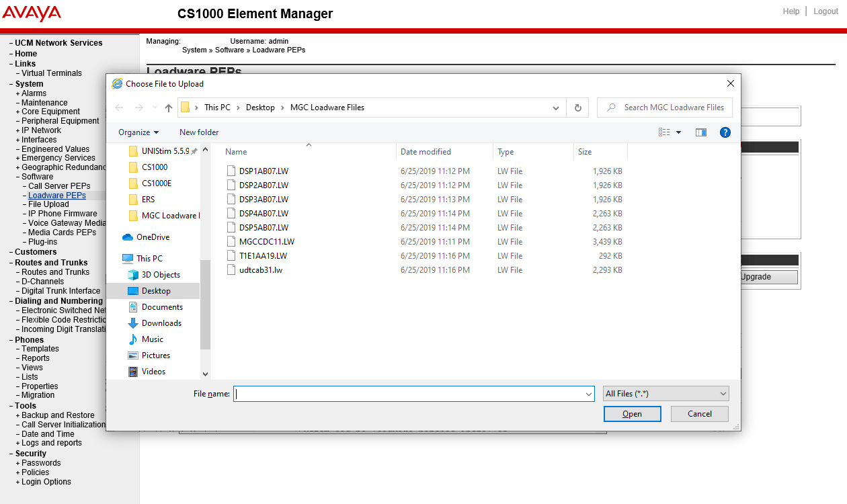The image size is (847, 504).
Task: Click the Documents icon in the navigation pane
Action: [x=133, y=307]
